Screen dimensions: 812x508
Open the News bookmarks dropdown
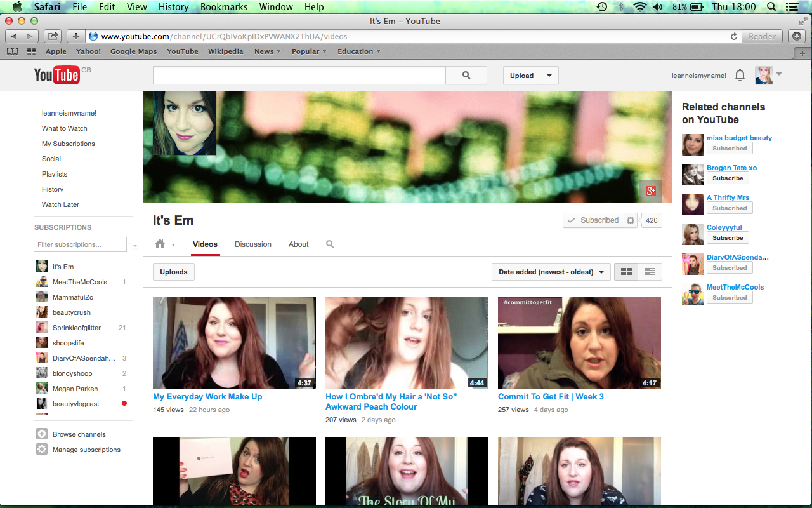pyautogui.click(x=268, y=51)
